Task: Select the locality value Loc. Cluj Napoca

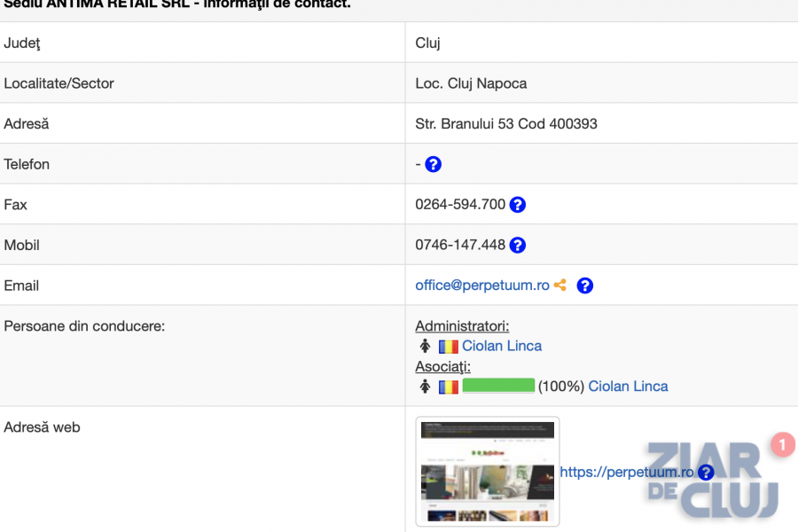Action: pos(471,83)
